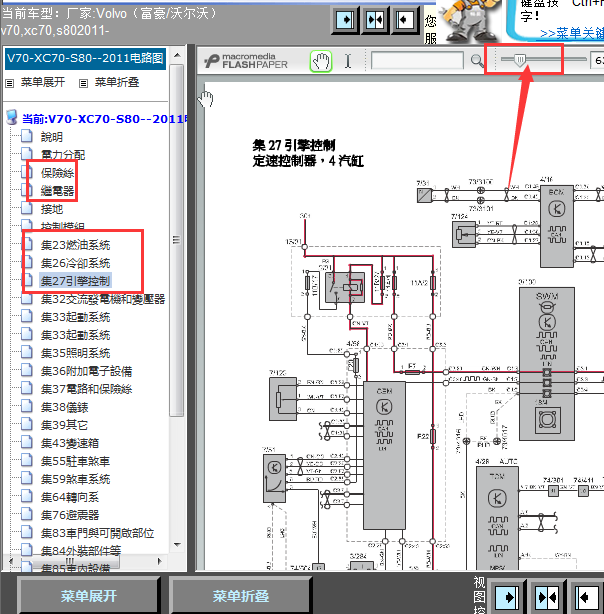Image resolution: width=604 pixels, height=614 pixels.
Task: Click the bottom view right-arrow icon
Action: (508, 598)
